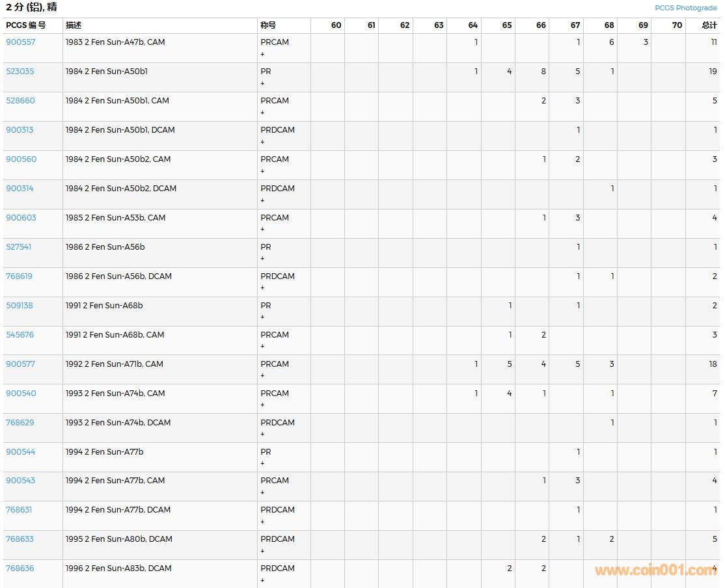Open PCGS number 900603 for 1985 coin
Image resolution: width=725 pixels, height=588 pixels.
click(x=21, y=218)
